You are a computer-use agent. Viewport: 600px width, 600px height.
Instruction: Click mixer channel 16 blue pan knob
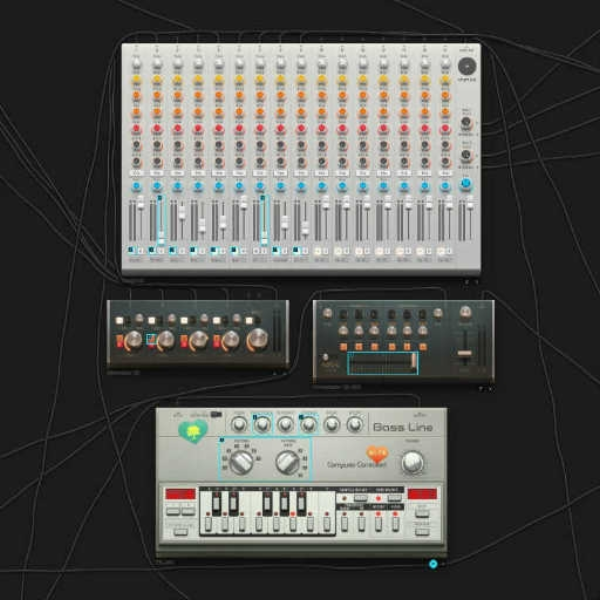tap(445, 187)
